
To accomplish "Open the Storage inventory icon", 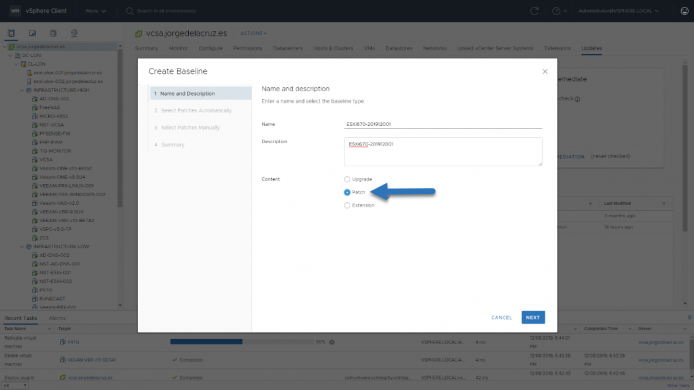I will [x=53, y=33].
